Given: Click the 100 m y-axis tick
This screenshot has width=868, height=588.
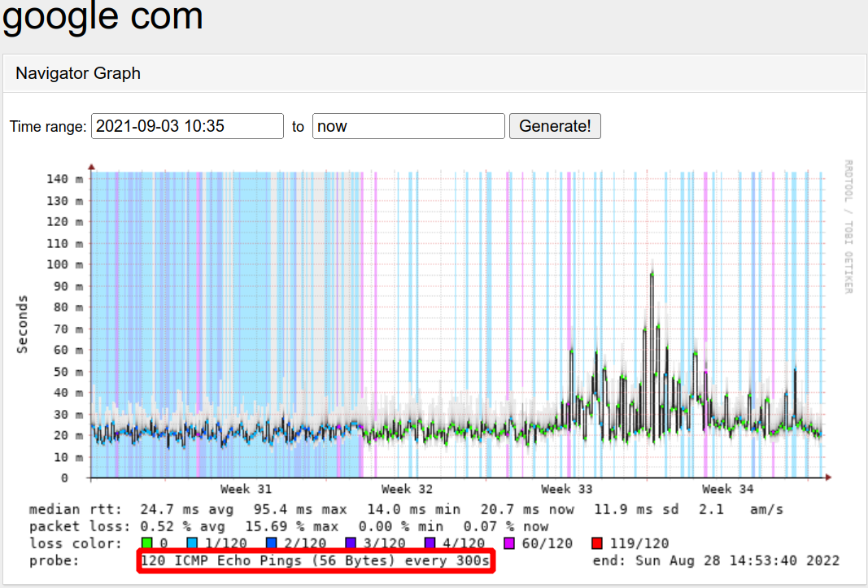Looking at the screenshot, I should (65, 264).
